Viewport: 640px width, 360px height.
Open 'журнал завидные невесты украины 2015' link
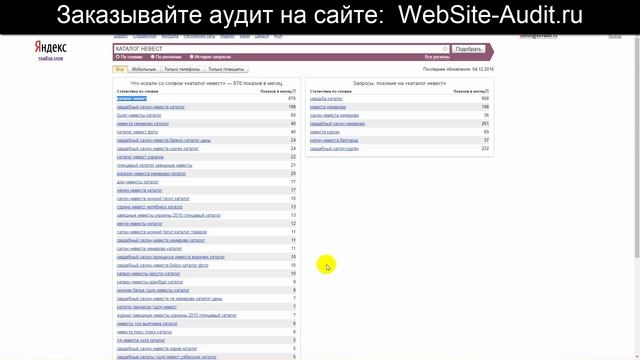176,316
